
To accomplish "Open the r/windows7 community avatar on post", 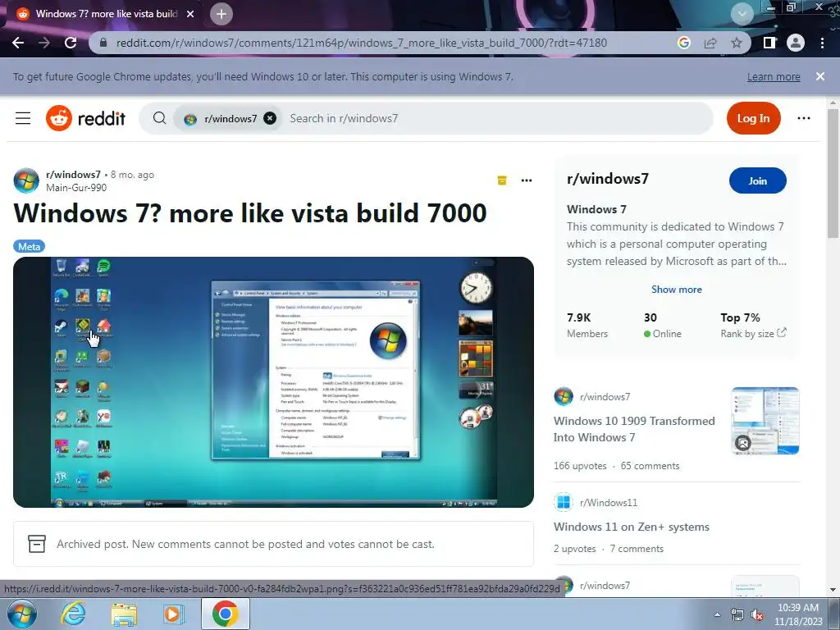I will [x=26, y=180].
